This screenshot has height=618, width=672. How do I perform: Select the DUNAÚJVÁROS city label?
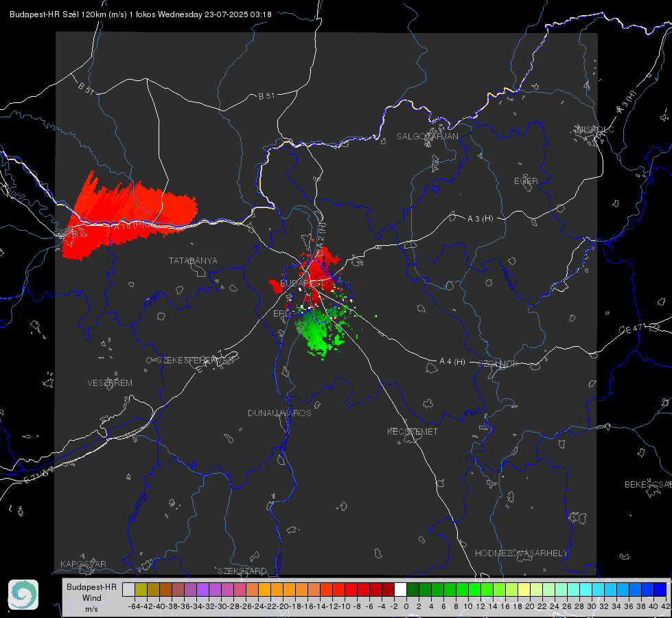[279, 413]
